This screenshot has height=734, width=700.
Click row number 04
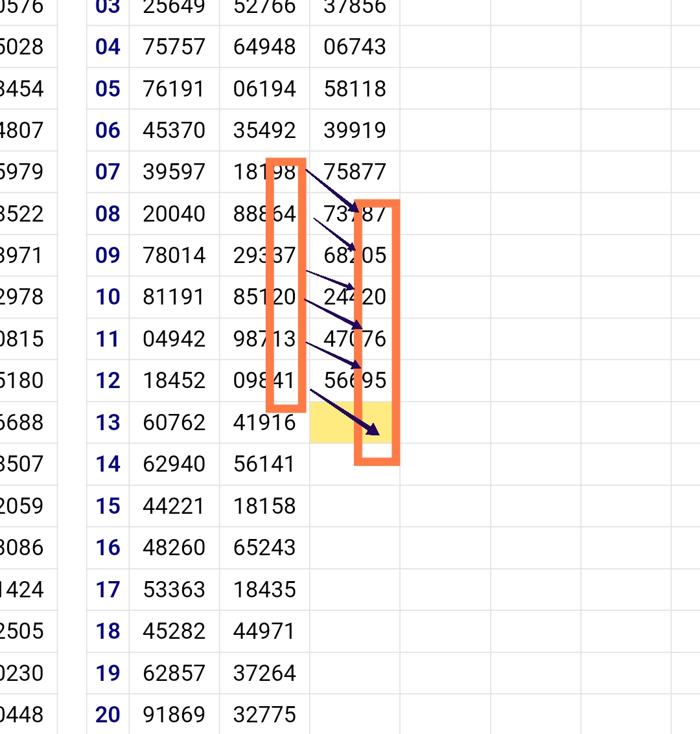pyautogui.click(x=108, y=47)
